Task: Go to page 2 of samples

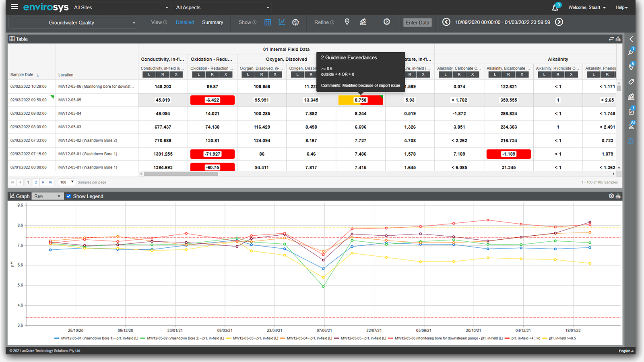Action: point(36,182)
